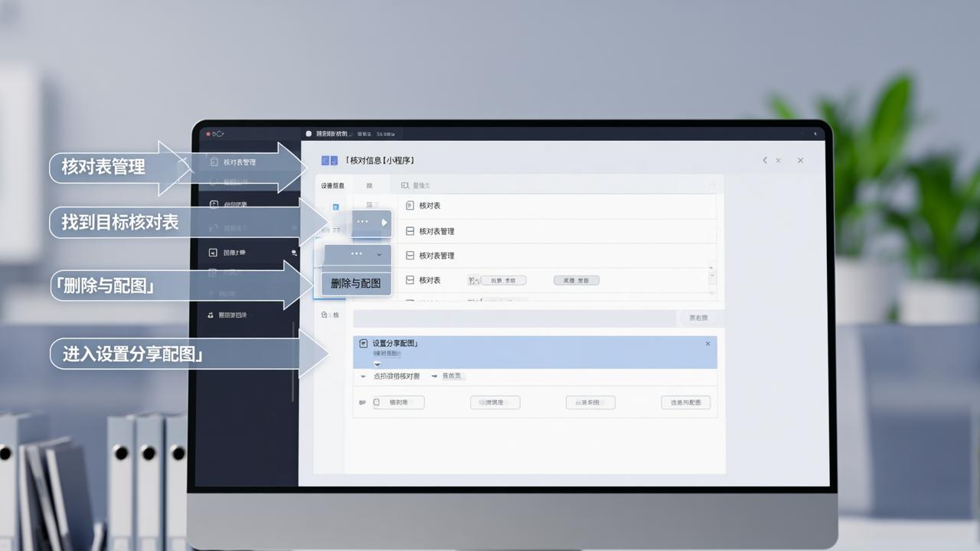Viewport: 980px width, 551px height.
Task: Click the small blue icon in the left column
Action: coord(335,207)
